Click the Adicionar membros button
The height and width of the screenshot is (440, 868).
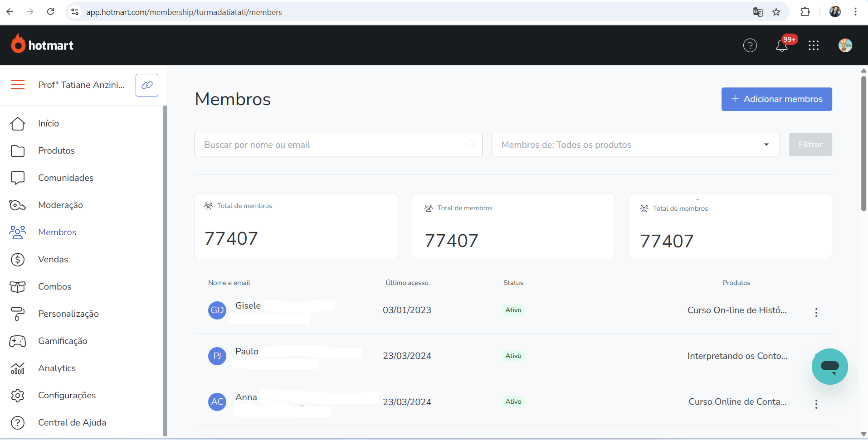coord(776,99)
